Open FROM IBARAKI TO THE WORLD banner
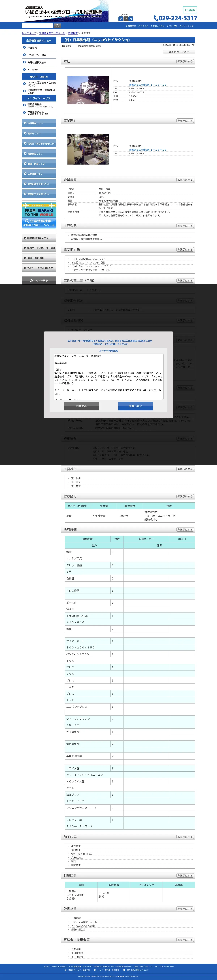This screenshot has height=980, width=217. coord(39,210)
